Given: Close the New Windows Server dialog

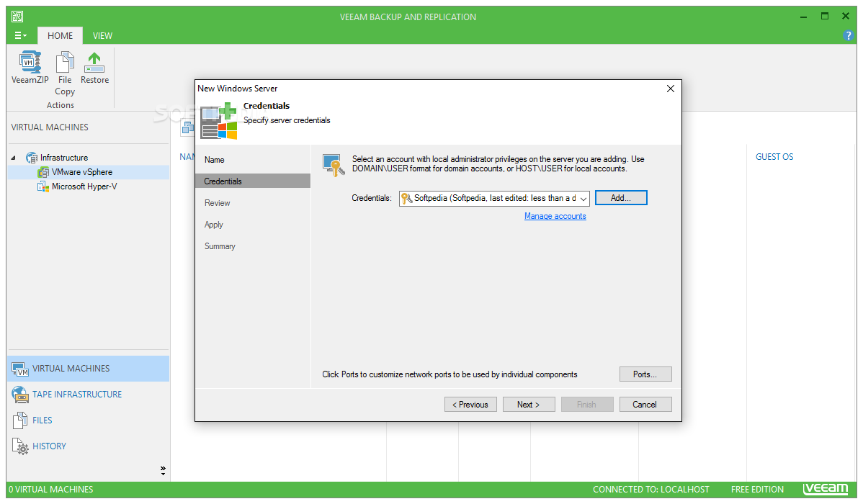Looking at the screenshot, I should pos(671,89).
